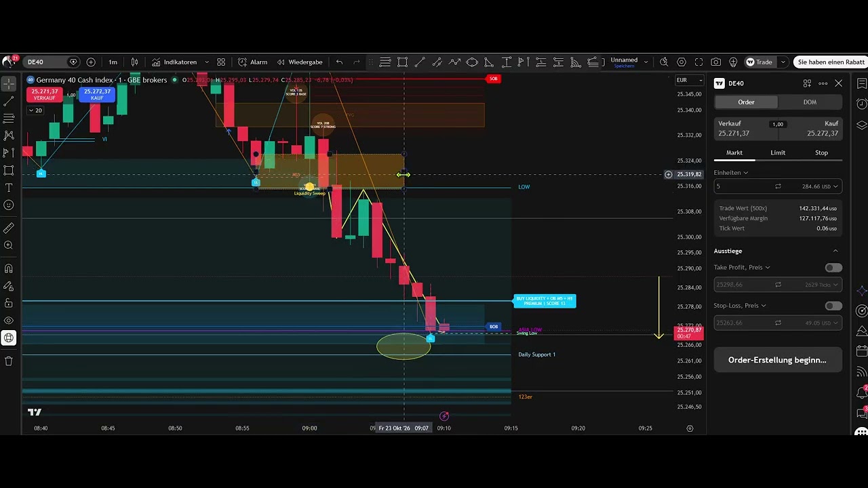Viewport: 868px width, 488px height.
Task: Undo the last chart action
Action: 339,62
